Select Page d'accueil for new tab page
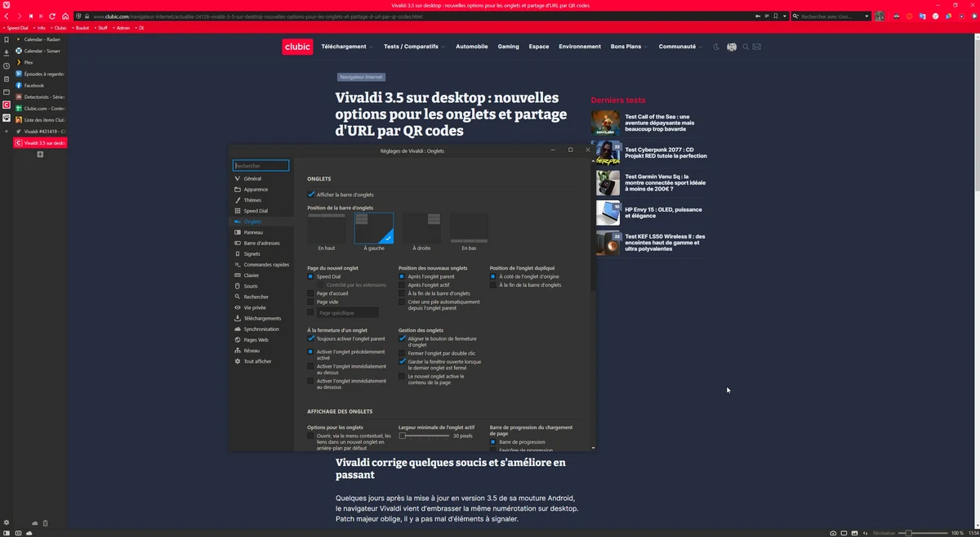980x537 pixels. pos(310,293)
